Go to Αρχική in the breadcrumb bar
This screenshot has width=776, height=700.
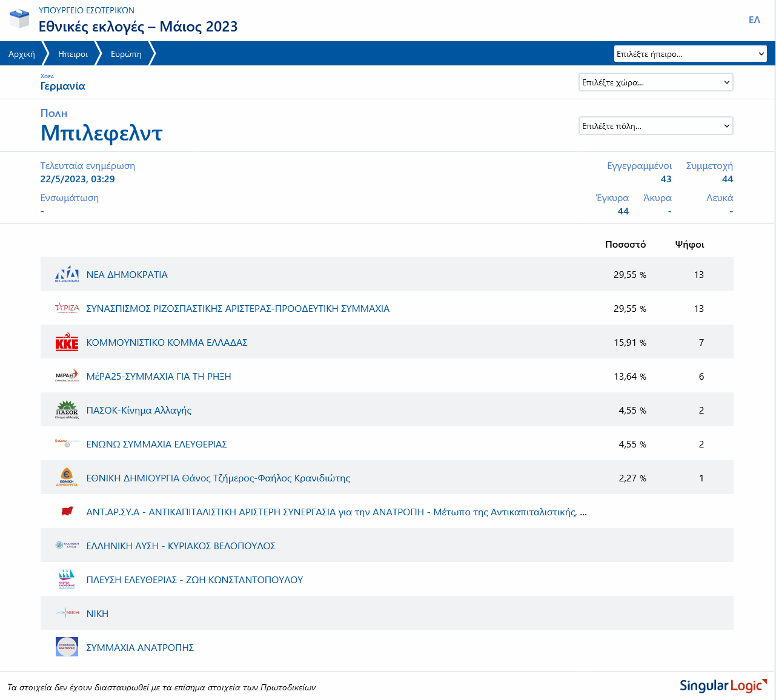point(22,54)
